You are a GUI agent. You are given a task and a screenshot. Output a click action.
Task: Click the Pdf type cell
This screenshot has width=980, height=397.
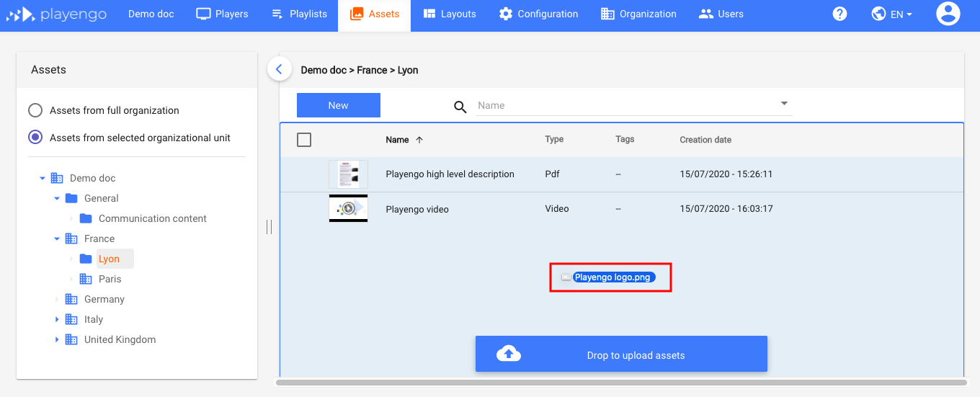(x=552, y=174)
